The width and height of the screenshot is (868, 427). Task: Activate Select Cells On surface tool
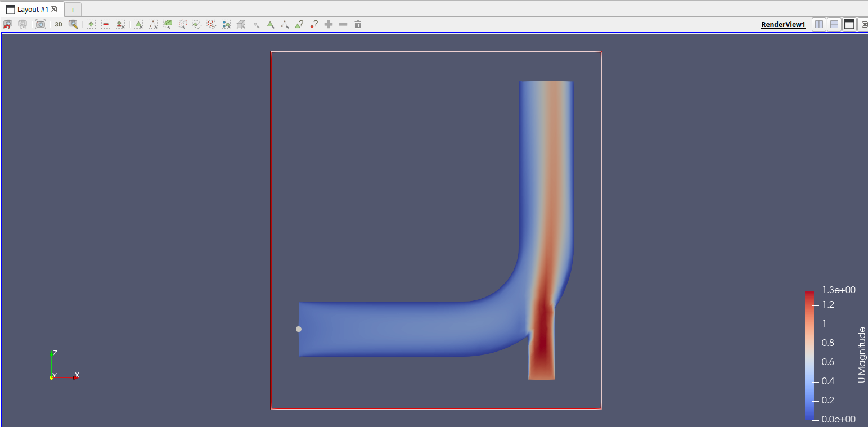pyautogui.click(x=138, y=24)
